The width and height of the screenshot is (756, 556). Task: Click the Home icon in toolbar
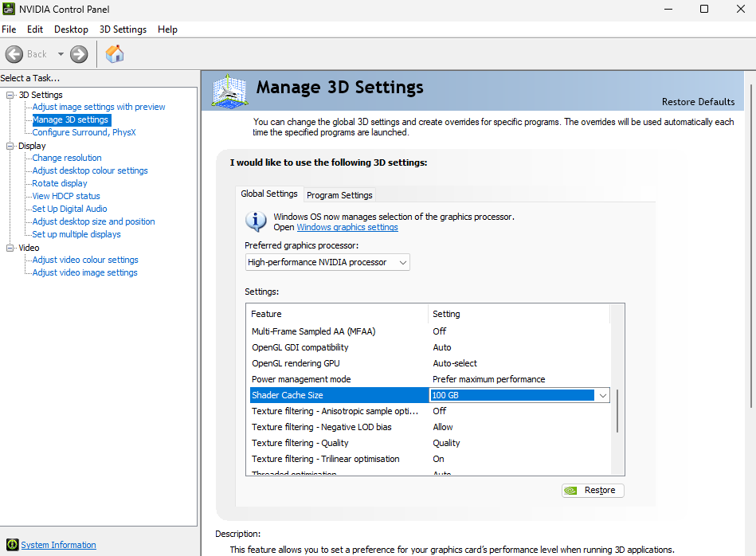(115, 54)
